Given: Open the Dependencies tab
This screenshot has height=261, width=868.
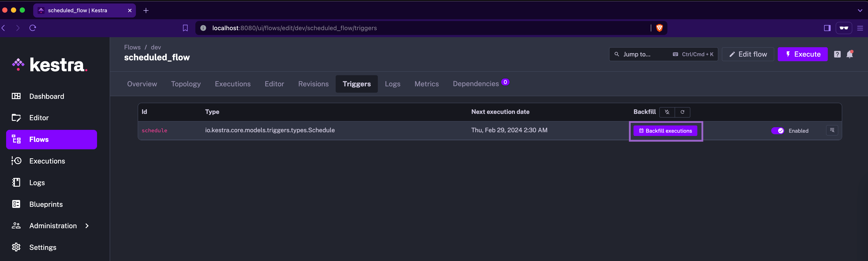Looking at the screenshot, I should [476, 84].
